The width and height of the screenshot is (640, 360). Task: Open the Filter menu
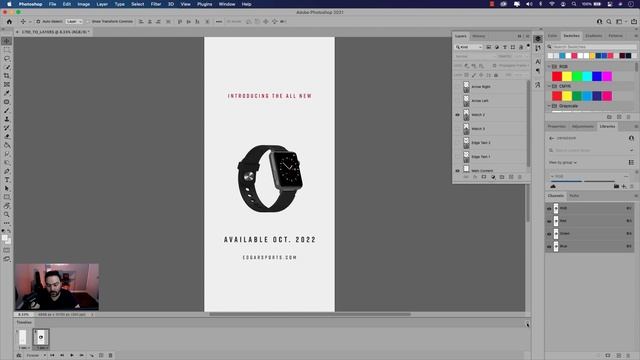pos(156,4)
